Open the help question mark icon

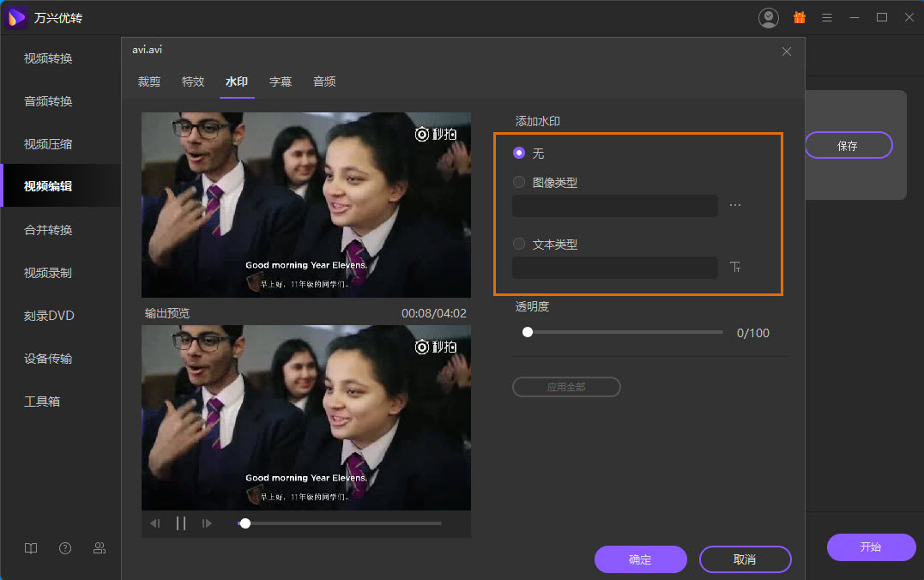[65, 548]
